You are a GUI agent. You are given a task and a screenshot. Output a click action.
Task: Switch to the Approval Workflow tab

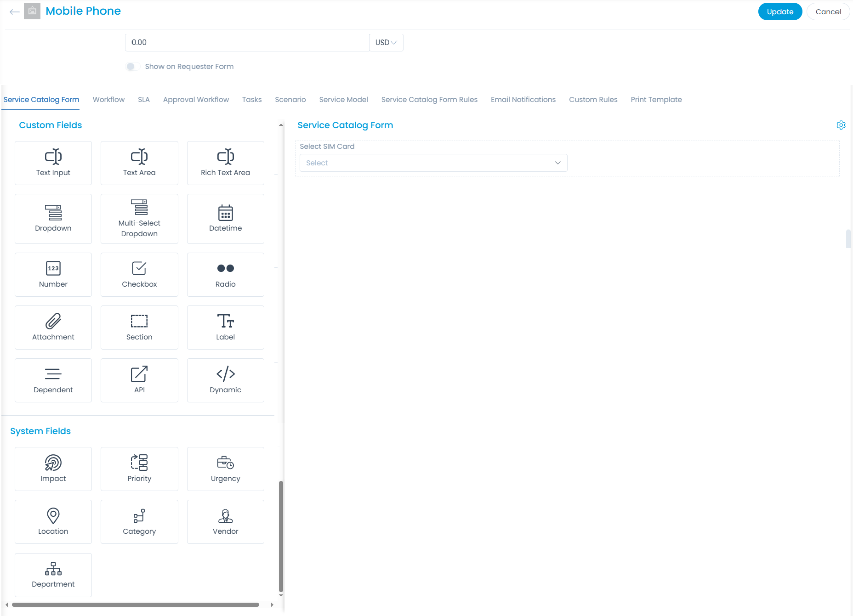pos(196,99)
